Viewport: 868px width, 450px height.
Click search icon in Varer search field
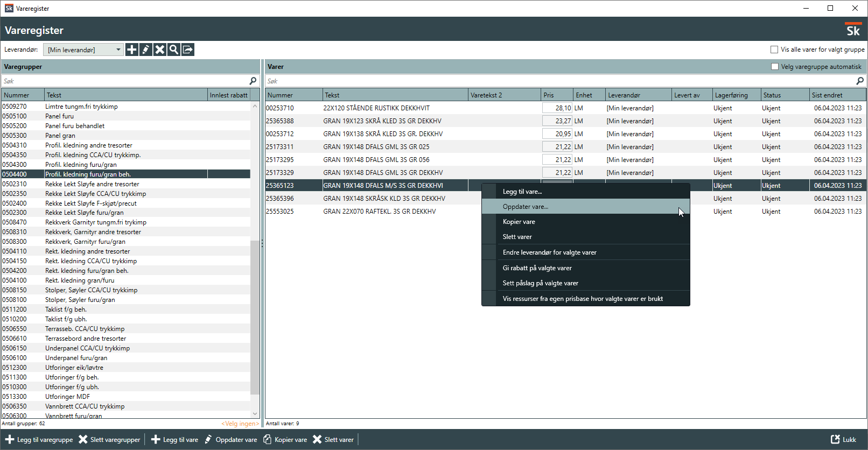pos(860,81)
